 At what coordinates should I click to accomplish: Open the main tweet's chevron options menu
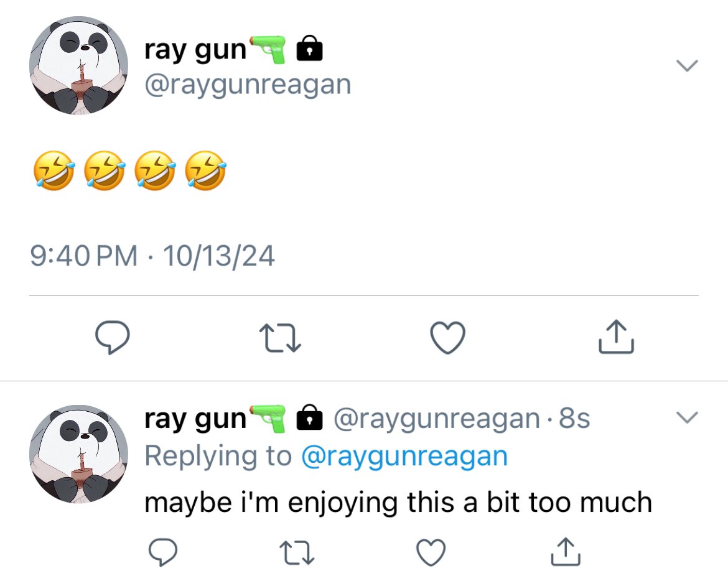687,65
